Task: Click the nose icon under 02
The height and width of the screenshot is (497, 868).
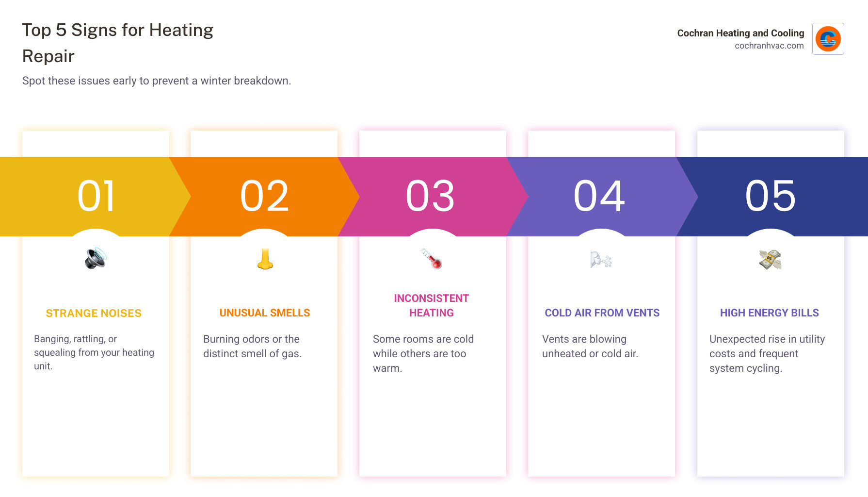Action: click(265, 259)
